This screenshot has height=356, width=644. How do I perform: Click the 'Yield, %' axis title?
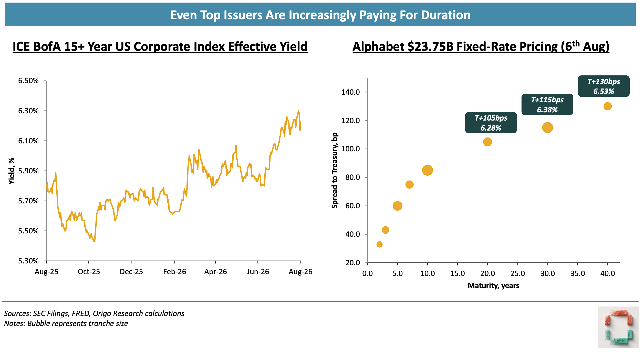(x=12, y=171)
